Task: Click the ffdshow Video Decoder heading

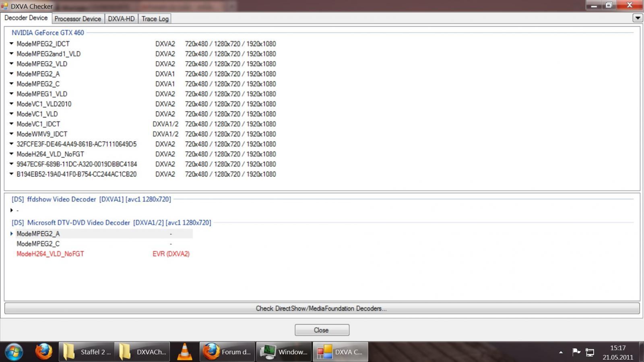Action: click(91, 199)
